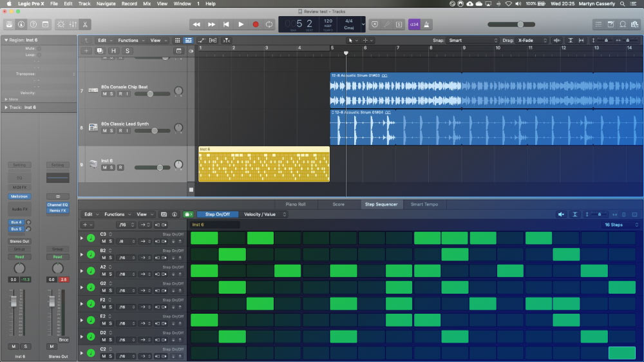Click bar 9 on the ruler
The width and height of the screenshot is (644, 362).
(x=464, y=48)
